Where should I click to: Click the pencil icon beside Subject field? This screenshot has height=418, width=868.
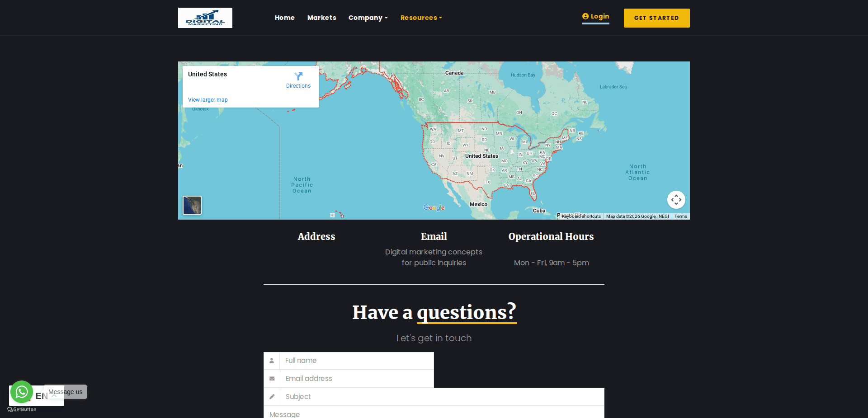click(272, 397)
